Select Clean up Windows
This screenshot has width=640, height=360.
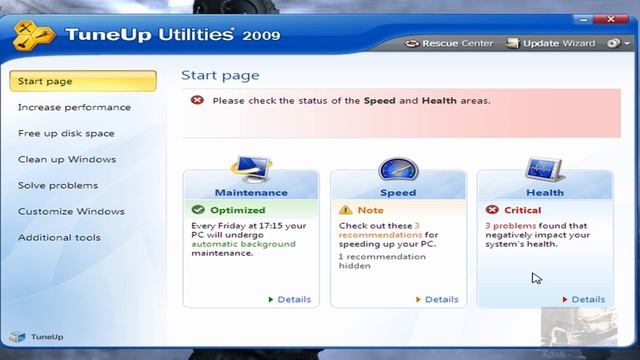tap(67, 159)
